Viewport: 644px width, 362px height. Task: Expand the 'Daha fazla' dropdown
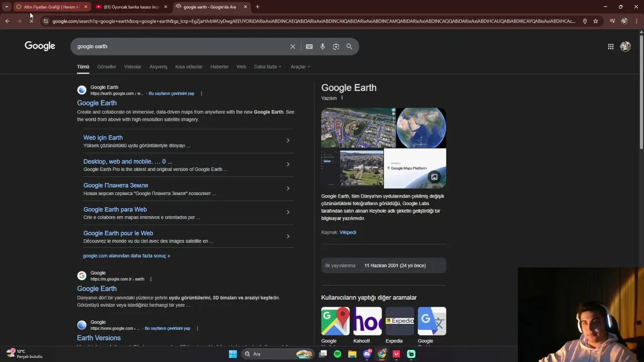[x=268, y=66]
